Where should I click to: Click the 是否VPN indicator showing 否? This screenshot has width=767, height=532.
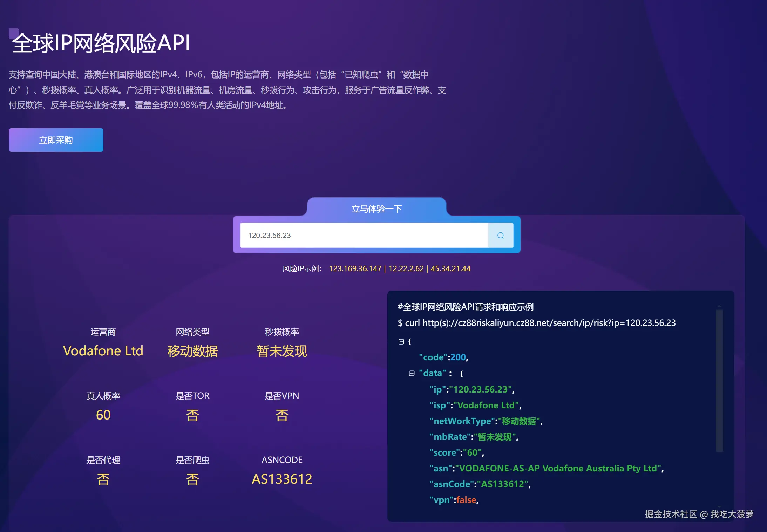click(282, 415)
